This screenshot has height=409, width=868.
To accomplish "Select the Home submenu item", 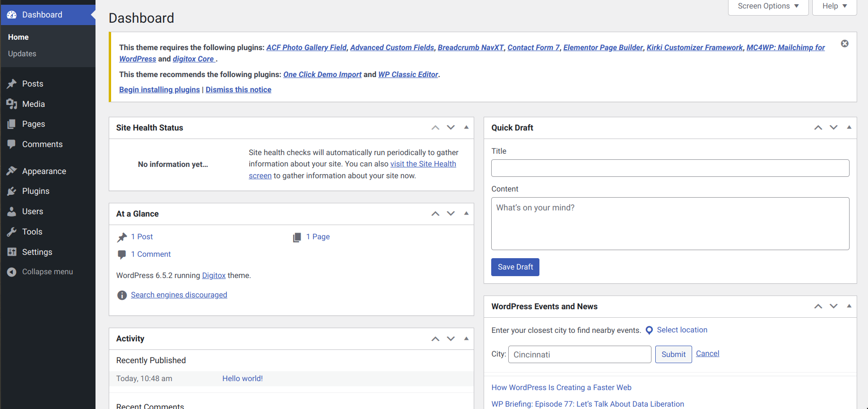I will [18, 37].
